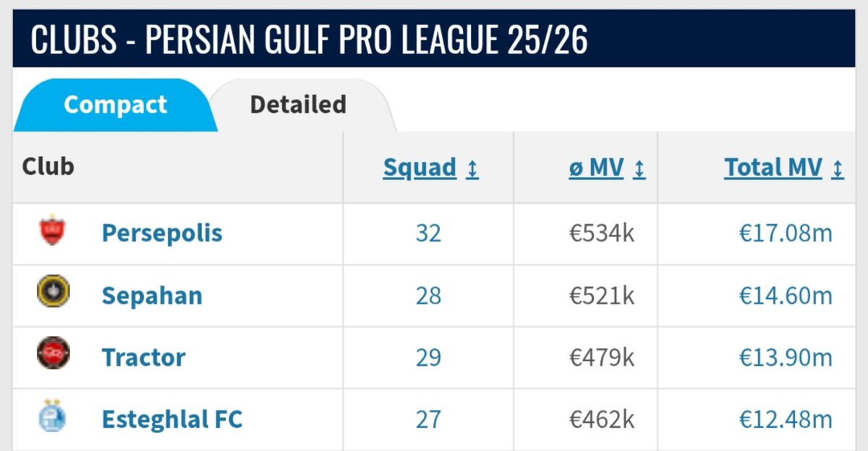Open the Esteghlal FC club page link
The height and width of the screenshot is (451, 868).
click(x=172, y=420)
